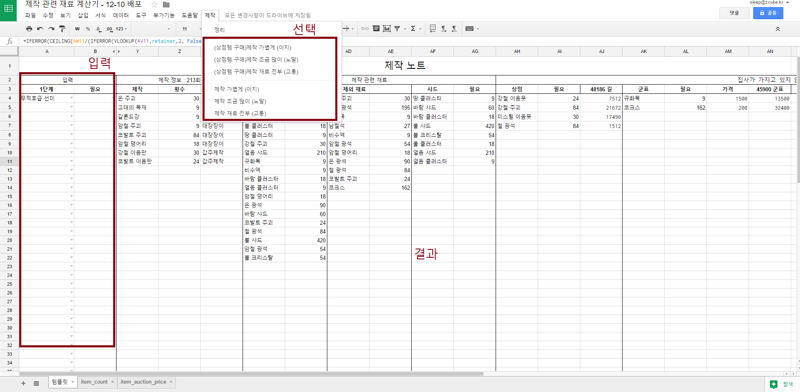Open the Google Sheets home icon

coord(8,9)
